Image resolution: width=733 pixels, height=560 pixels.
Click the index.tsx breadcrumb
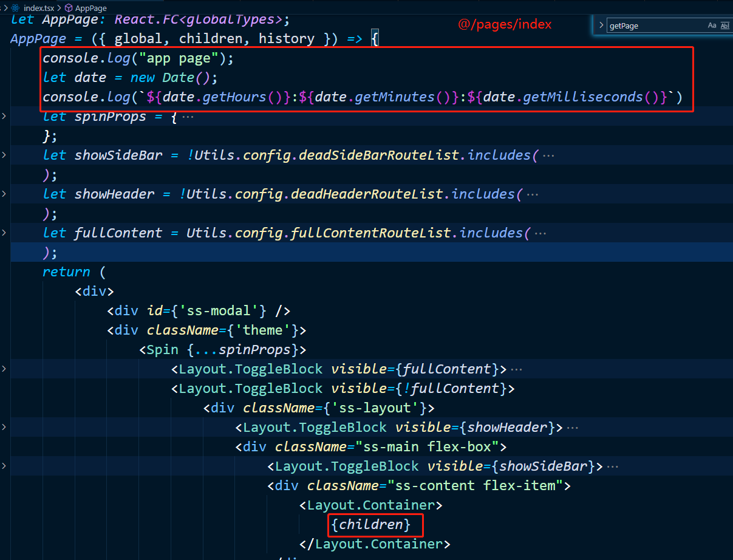click(x=39, y=8)
